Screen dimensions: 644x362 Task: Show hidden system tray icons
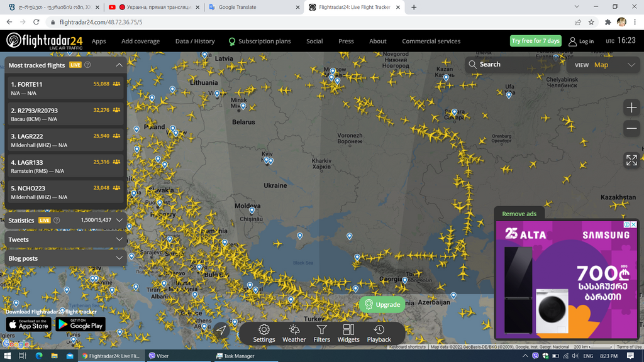click(x=525, y=356)
